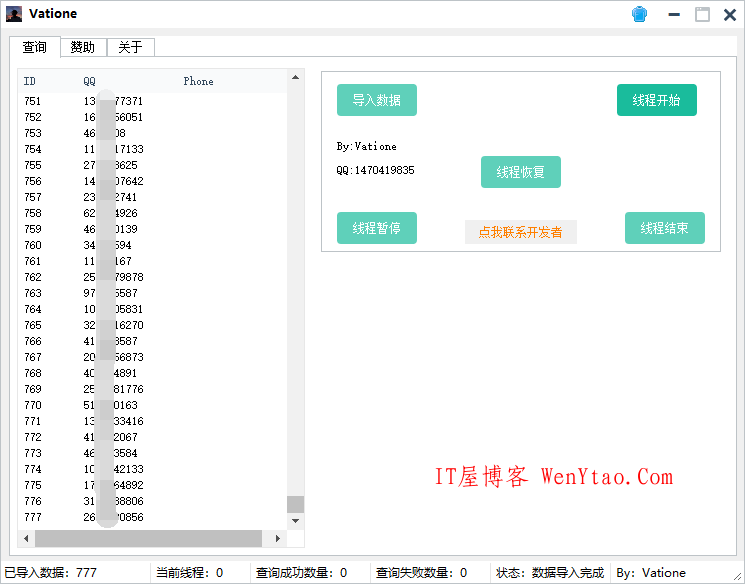
Task: Click the ID column header
Action: click(x=30, y=81)
